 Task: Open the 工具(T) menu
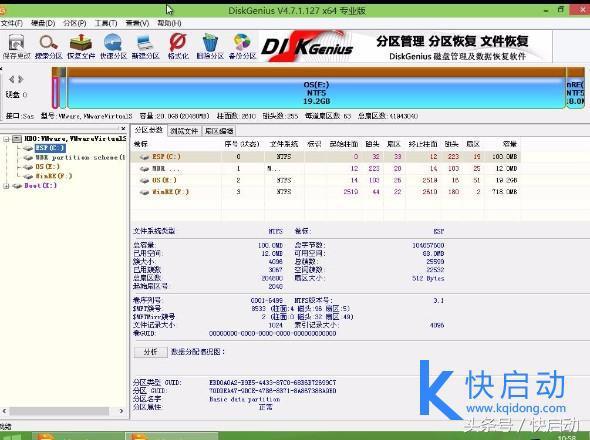106,23
